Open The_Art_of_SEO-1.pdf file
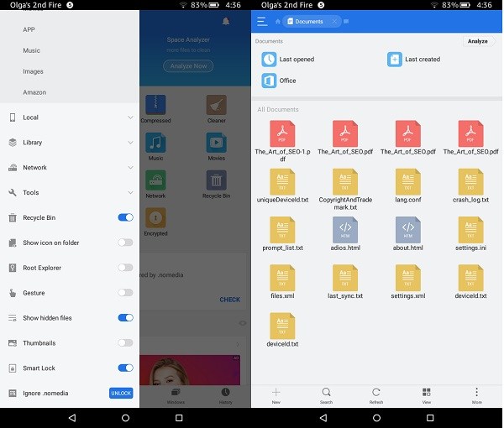 tap(282, 141)
